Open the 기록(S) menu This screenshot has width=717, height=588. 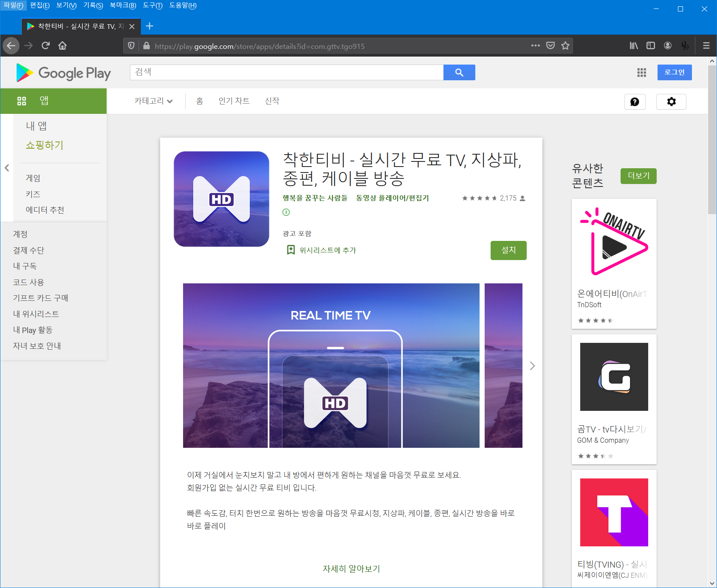(93, 6)
